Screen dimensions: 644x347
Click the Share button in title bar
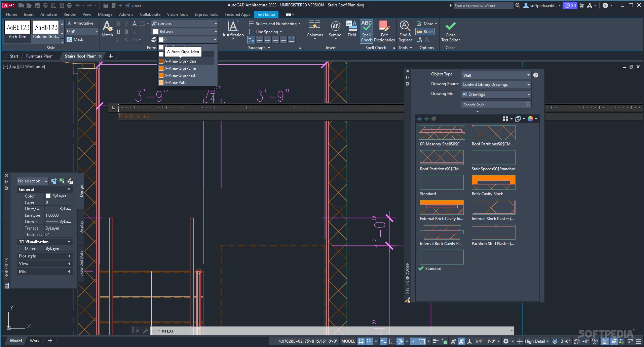tap(133, 5)
